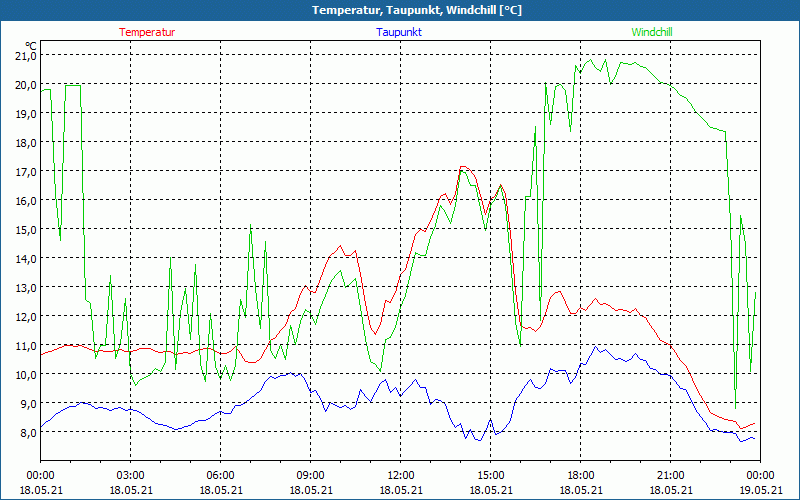Click the 15:00 time axis label

click(x=491, y=476)
